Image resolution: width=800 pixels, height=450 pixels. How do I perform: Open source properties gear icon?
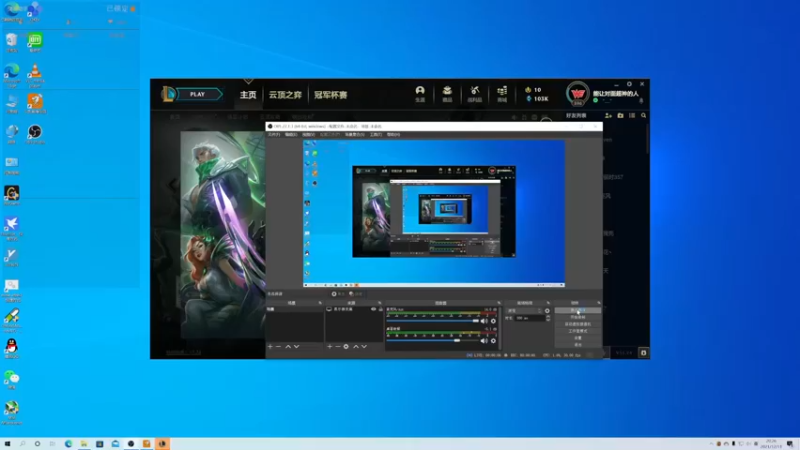click(x=346, y=346)
